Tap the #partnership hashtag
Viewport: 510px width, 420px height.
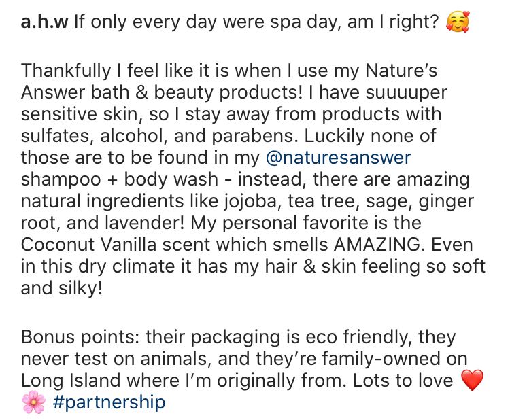coord(108,402)
